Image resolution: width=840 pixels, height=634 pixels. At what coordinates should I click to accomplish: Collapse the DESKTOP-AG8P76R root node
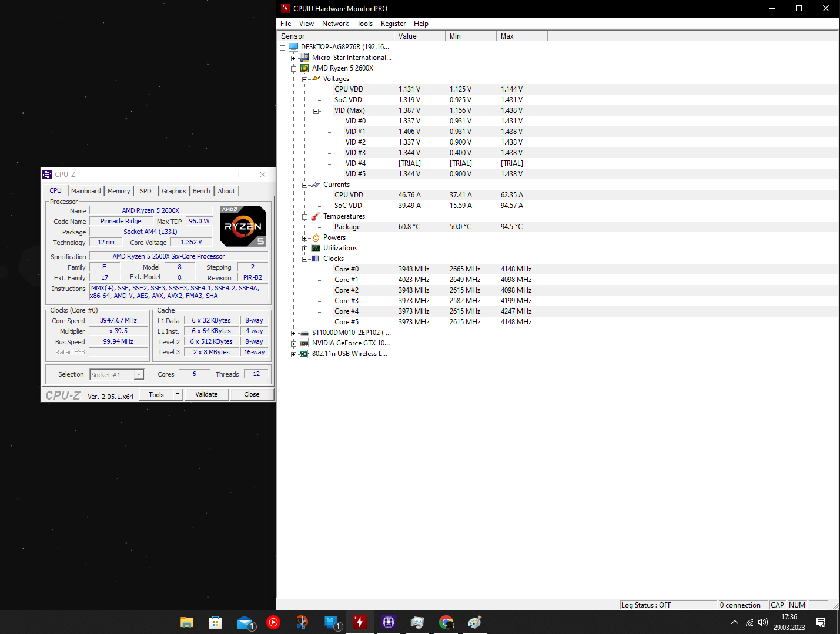pos(282,48)
